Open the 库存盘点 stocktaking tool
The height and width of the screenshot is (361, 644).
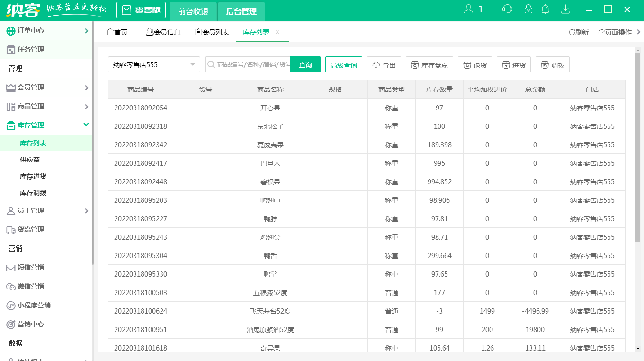429,64
